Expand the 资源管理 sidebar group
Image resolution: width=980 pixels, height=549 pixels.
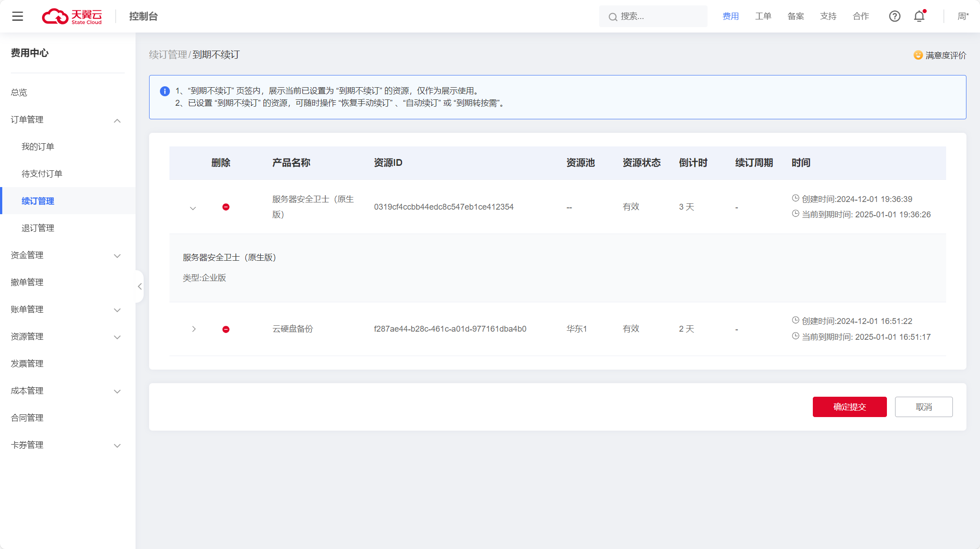point(117,337)
